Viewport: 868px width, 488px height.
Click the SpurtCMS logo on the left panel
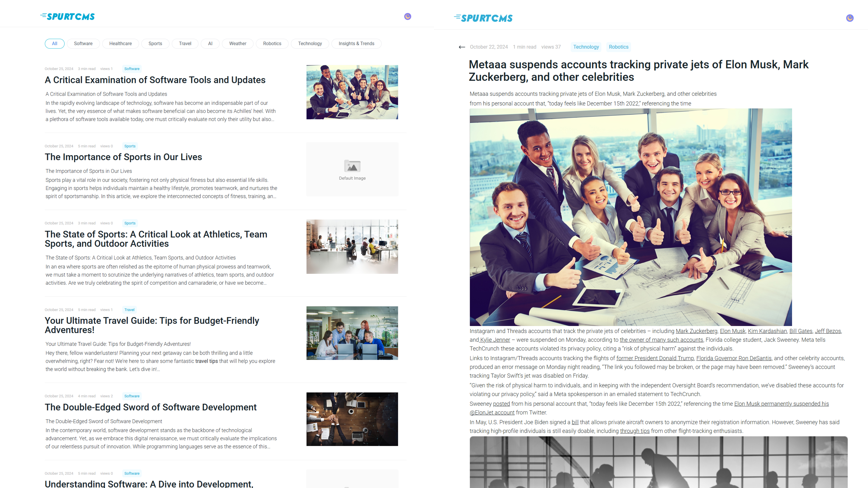[67, 16]
